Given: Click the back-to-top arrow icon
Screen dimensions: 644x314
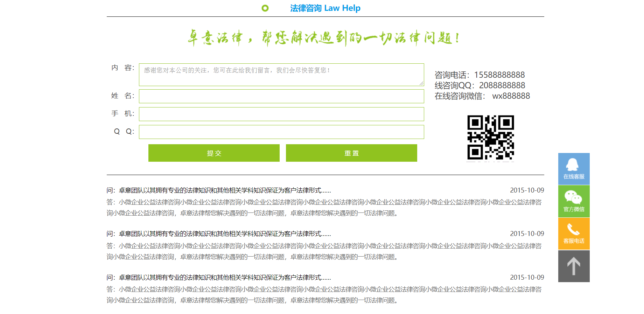Looking at the screenshot, I should (574, 266).
